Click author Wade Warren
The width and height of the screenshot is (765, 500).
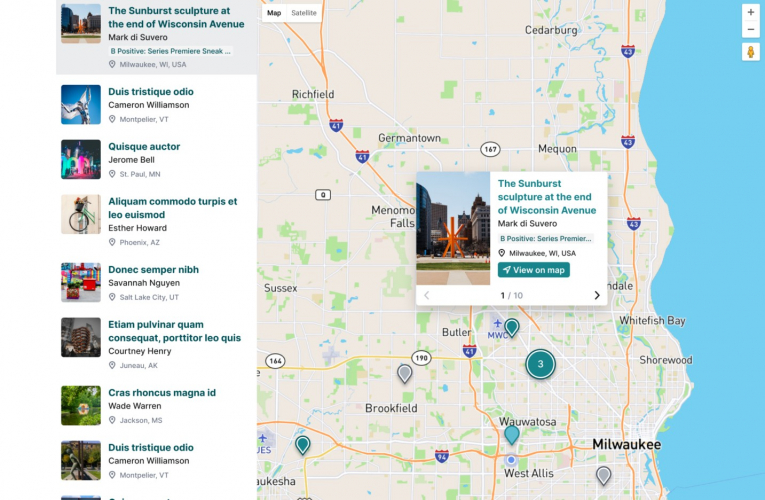[135, 405]
